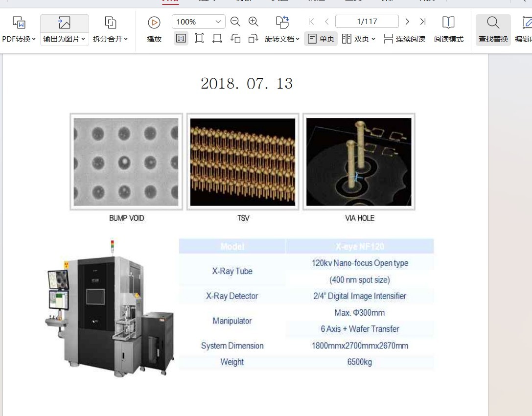The width and height of the screenshot is (532, 416).
Task: Select the Weight table cell
Action: click(x=232, y=362)
